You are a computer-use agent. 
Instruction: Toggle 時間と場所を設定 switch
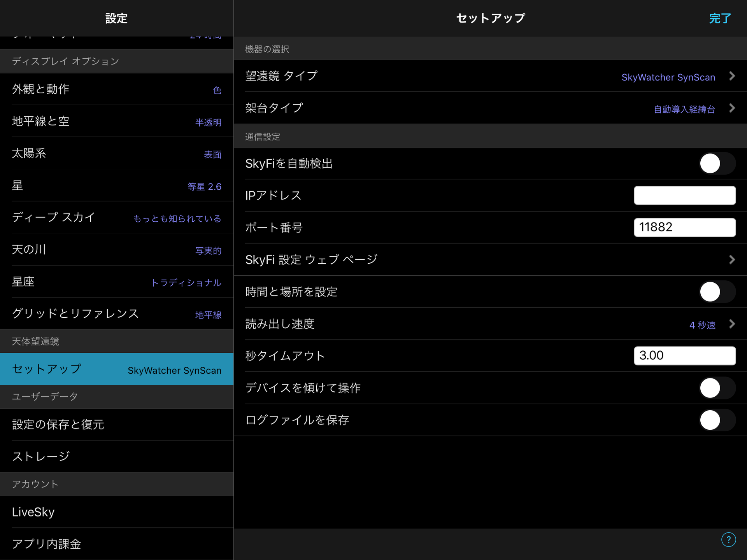point(717,292)
